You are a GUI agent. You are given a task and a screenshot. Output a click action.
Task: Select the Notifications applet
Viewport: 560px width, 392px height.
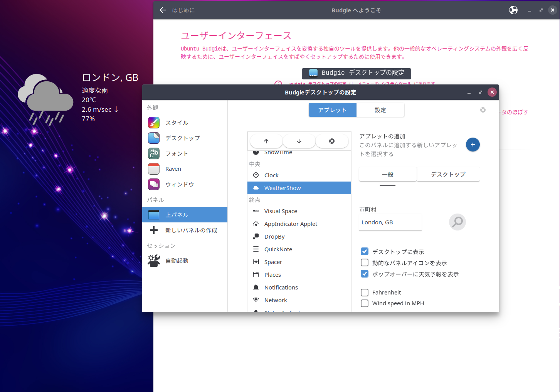(299, 288)
